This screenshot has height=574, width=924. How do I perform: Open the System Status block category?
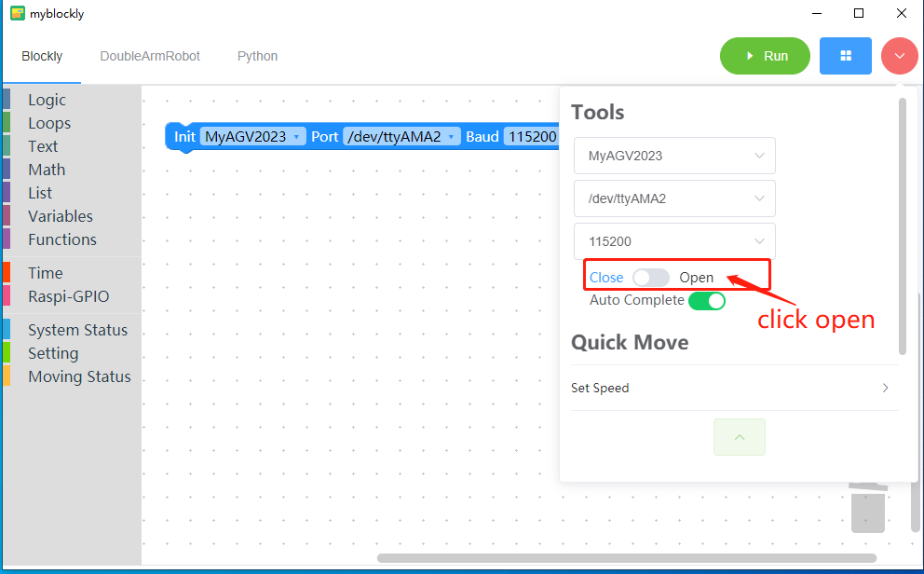[x=72, y=330]
